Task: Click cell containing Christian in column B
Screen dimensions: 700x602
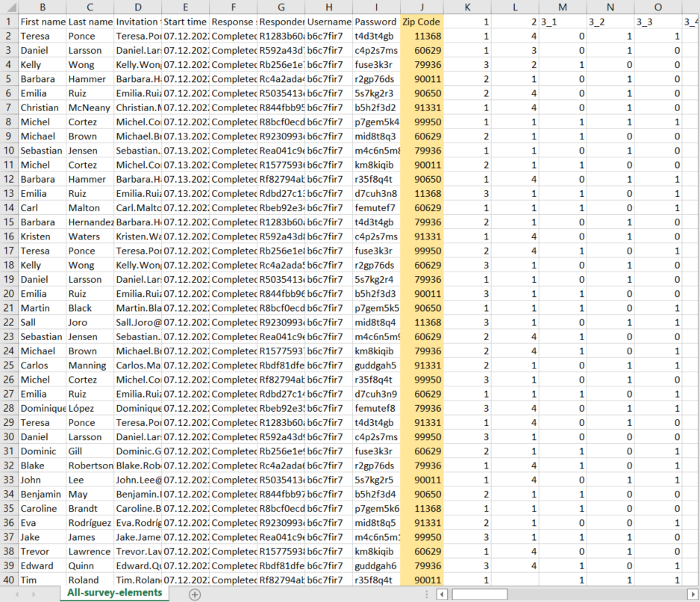Action: (42, 107)
